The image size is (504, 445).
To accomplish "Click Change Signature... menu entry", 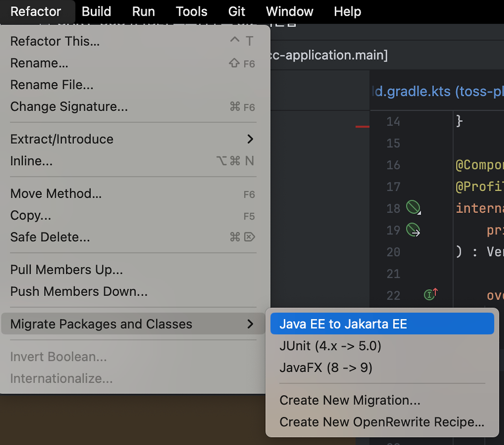I will coord(69,107).
